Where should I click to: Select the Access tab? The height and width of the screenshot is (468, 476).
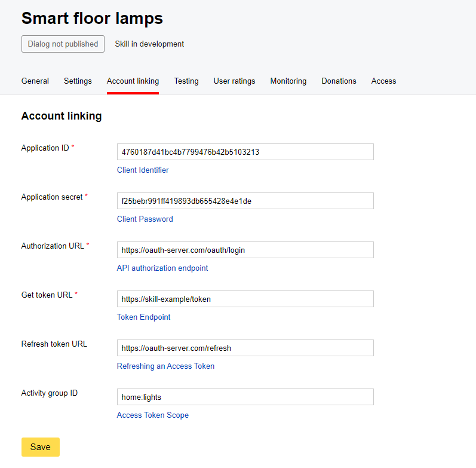[x=383, y=81]
